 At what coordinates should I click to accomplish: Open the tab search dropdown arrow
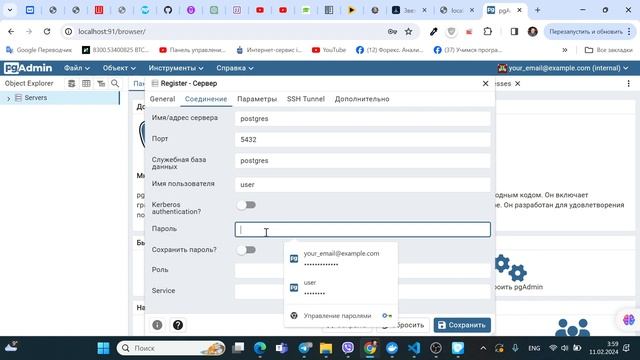point(10,10)
